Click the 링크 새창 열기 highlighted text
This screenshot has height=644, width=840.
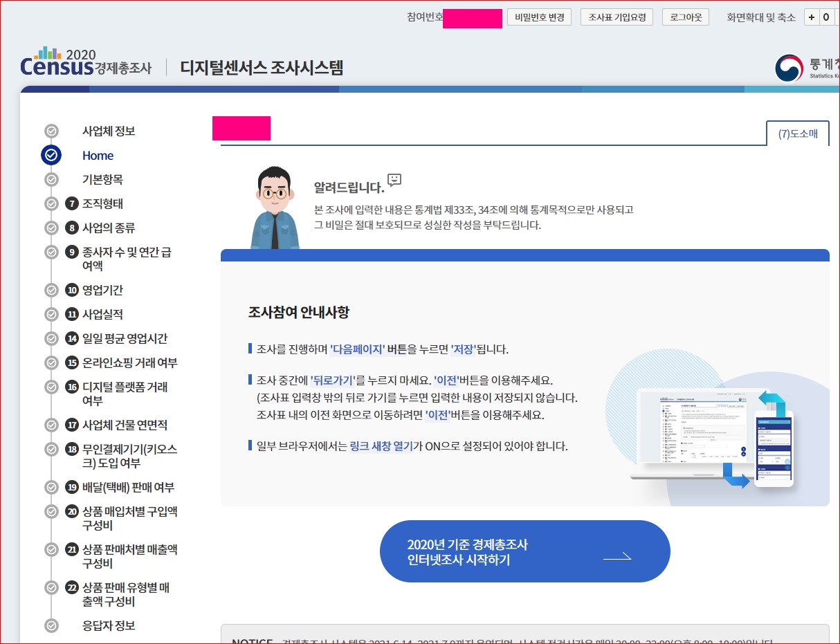click(x=381, y=446)
